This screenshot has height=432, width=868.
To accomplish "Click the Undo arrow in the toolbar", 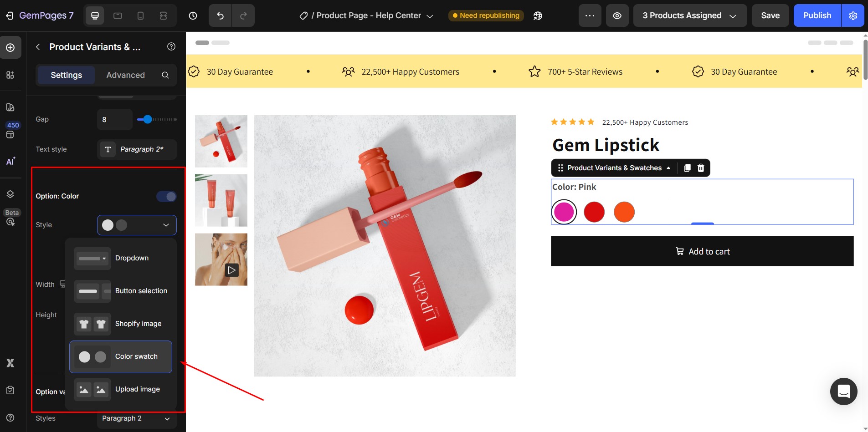I will [220, 15].
